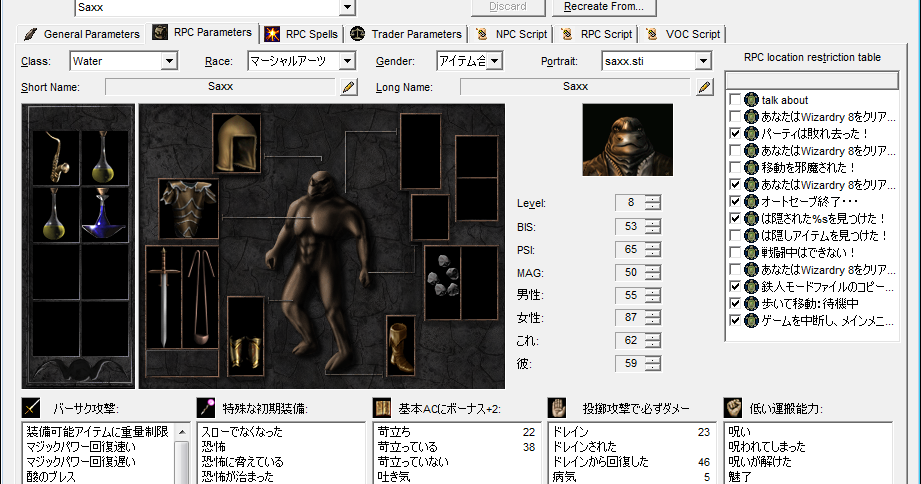Open the RPC Spells tab
Viewport: 921px width, 484px height.
click(301, 34)
